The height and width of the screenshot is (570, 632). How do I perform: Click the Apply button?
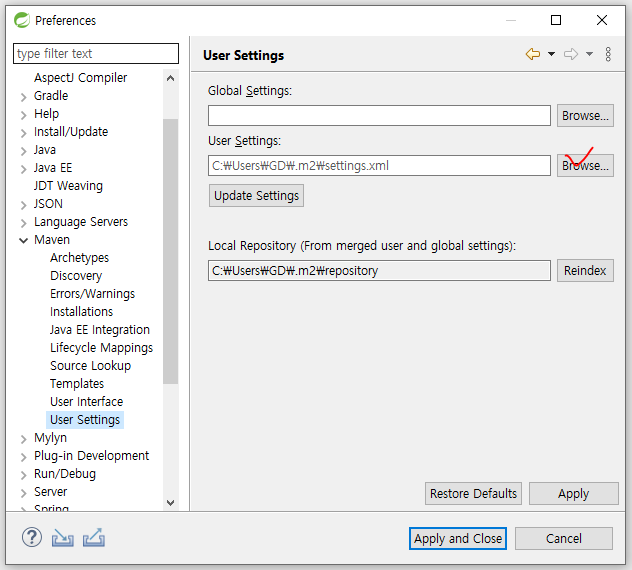pos(574,493)
